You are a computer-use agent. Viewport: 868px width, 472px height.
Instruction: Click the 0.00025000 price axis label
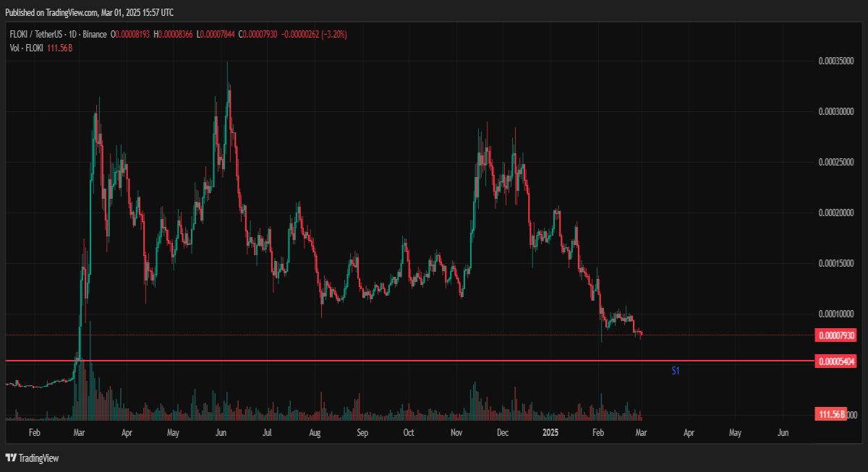point(836,163)
